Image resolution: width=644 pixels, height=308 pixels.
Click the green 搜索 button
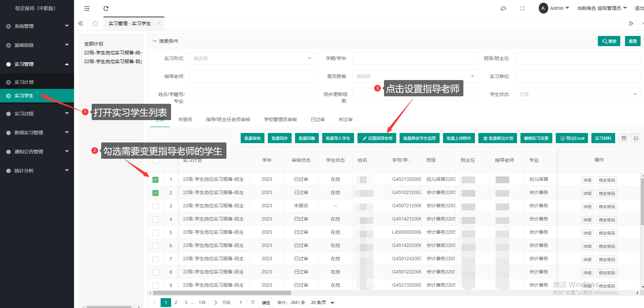[x=609, y=41]
